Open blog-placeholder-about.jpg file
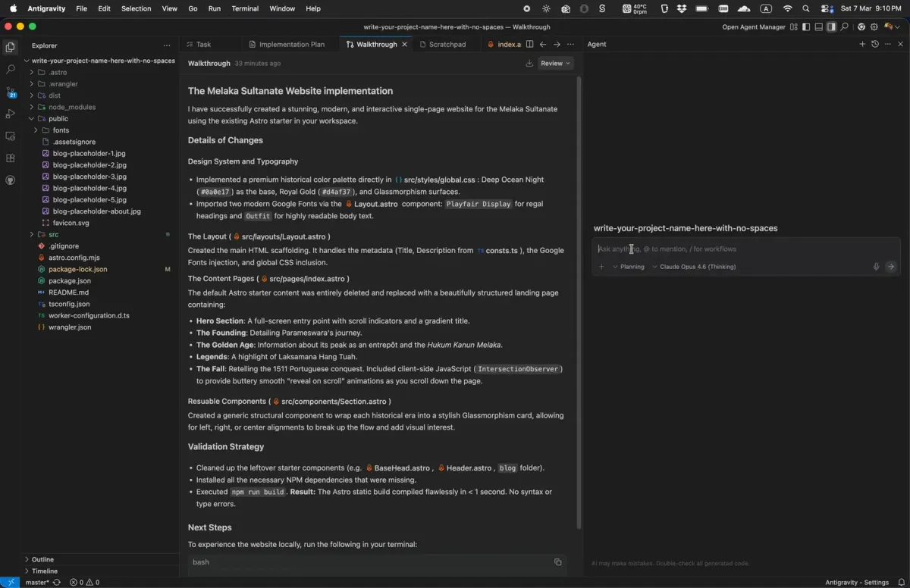Screen dimensions: 910x588 click(x=100, y=211)
